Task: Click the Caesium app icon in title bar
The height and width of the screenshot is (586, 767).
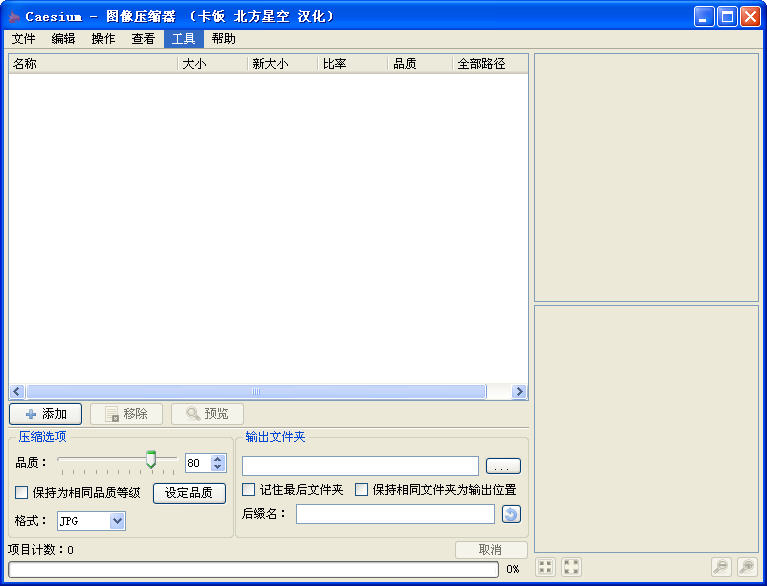Action: tap(14, 17)
